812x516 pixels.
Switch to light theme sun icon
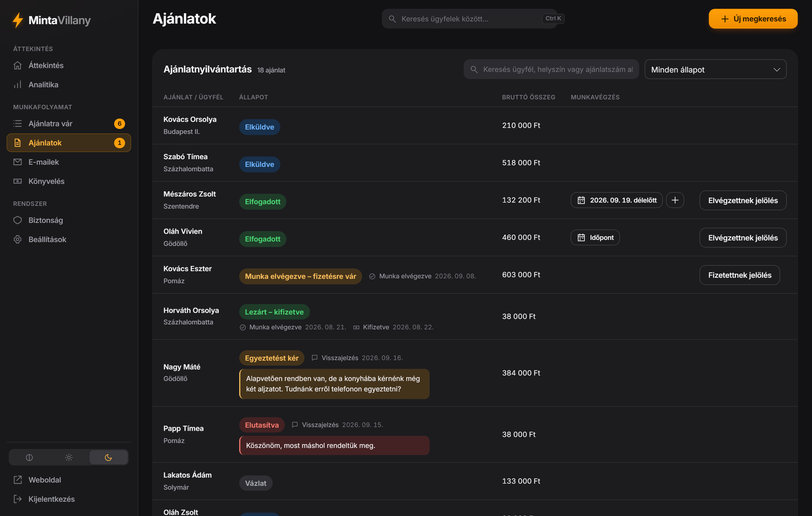pos(69,457)
